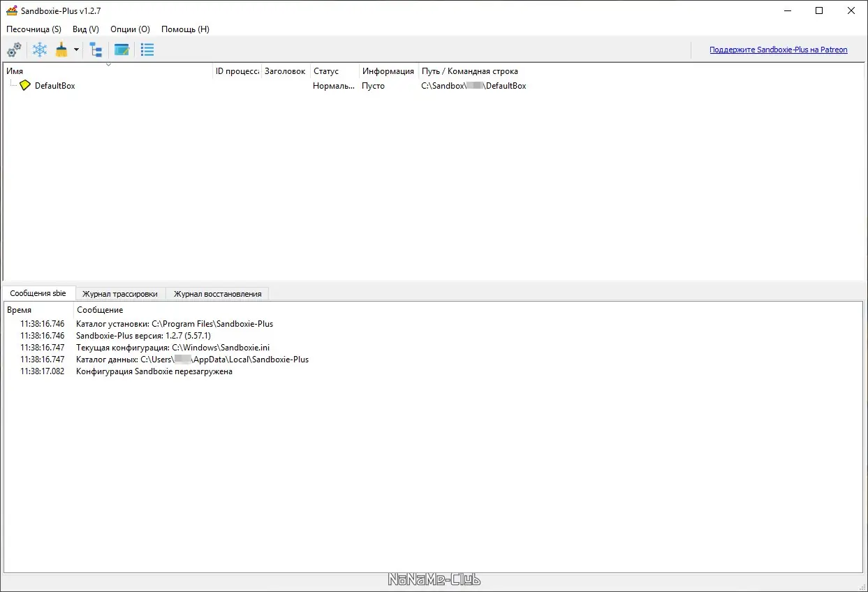The width and height of the screenshot is (868, 592).
Task: Sort by Статус column header
Action: (x=335, y=71)
